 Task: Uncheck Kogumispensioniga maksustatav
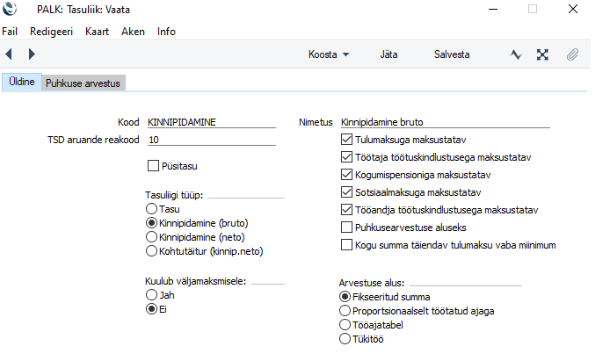tap(346, 174)
